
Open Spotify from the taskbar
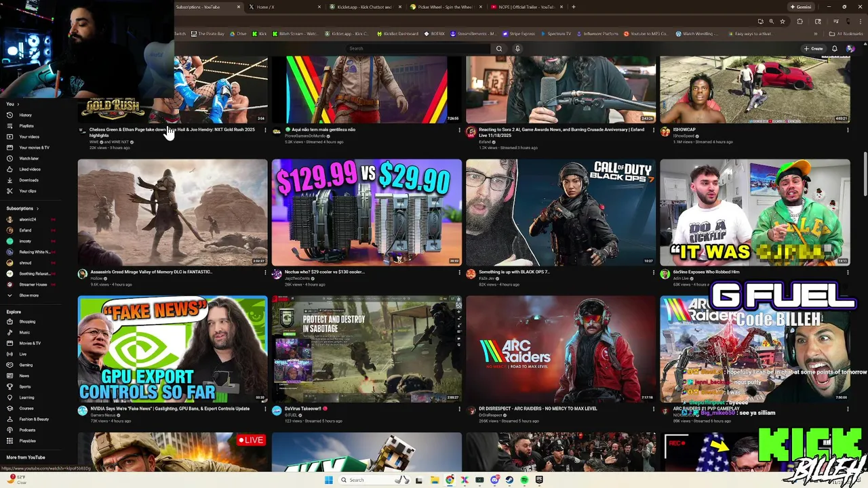point(524,480)
